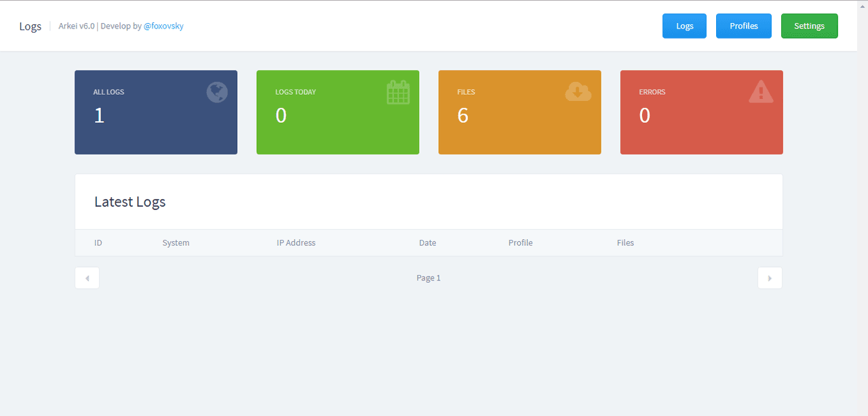
Task: Go to the previous page with left arrow
Action: [x=87, y=278]
